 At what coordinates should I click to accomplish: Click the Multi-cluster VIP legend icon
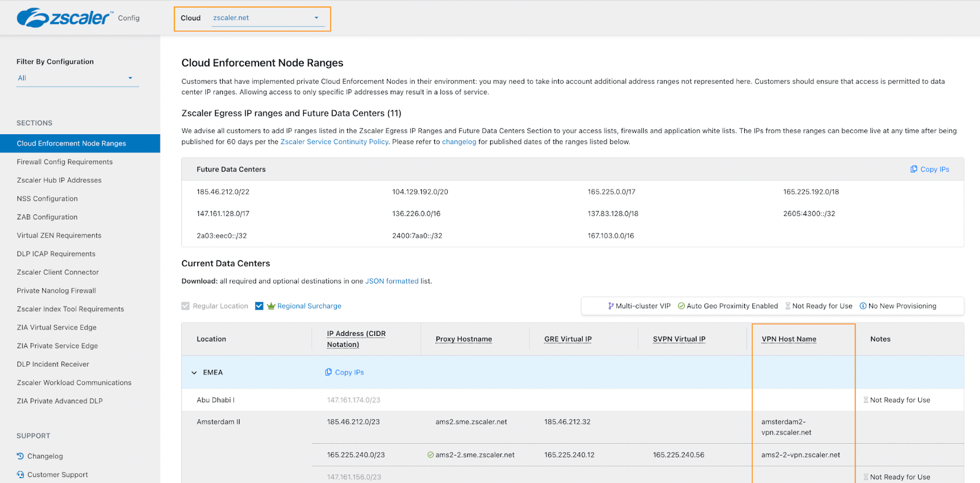[x=611, y=306]
